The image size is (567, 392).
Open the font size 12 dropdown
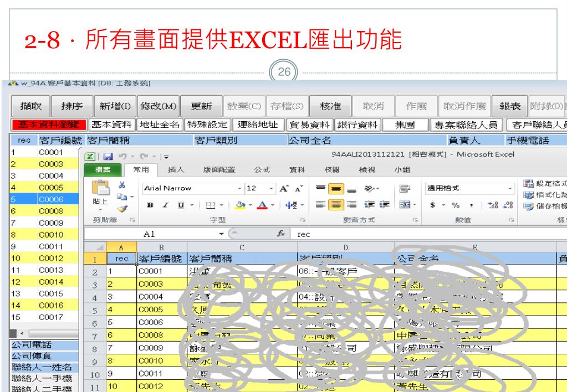[x=271, y=189]
